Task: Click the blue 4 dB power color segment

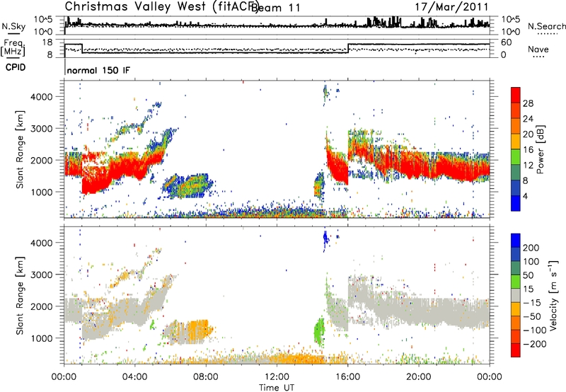Action: (x=516, y=203)
